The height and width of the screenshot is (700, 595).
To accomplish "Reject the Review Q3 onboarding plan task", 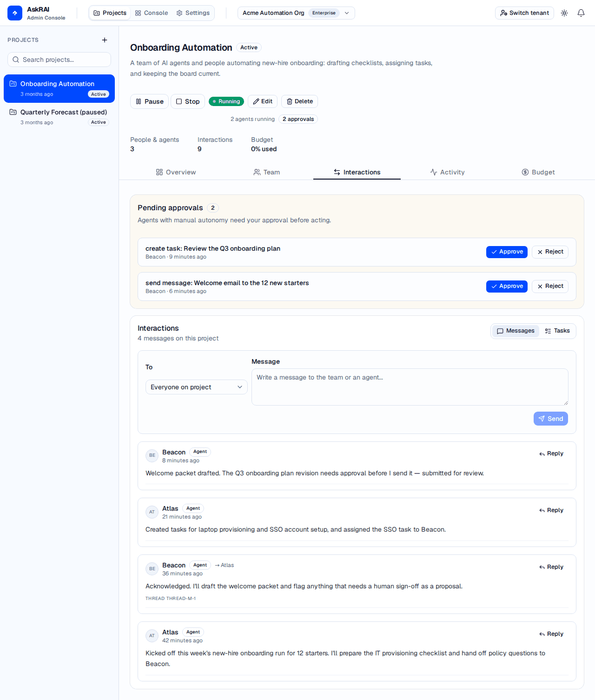I will [x=550, y=252].
